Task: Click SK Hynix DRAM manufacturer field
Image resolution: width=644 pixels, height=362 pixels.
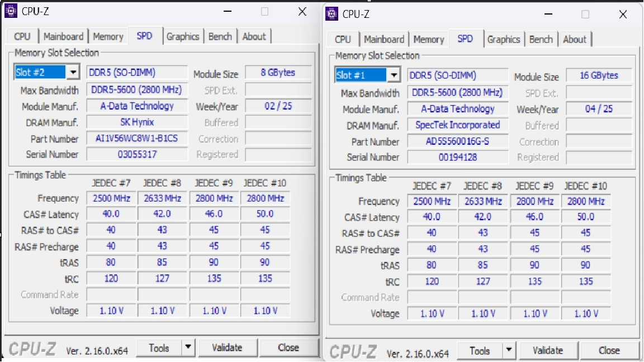Action: [x=137, y=122]
